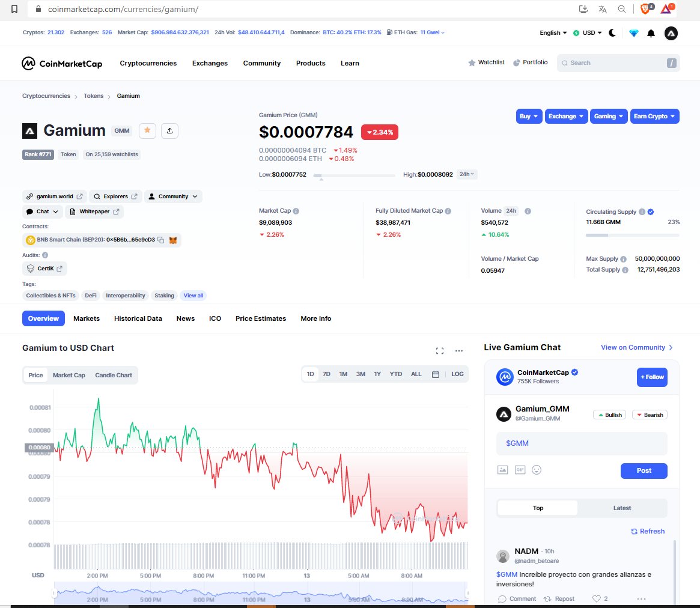Open the emoji picker in chat

point(537,470)
